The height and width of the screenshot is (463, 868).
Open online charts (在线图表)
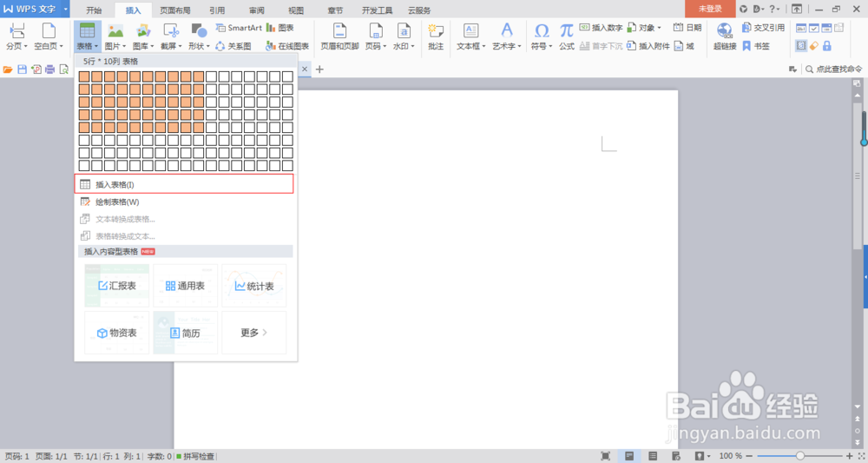click(287, 46)
